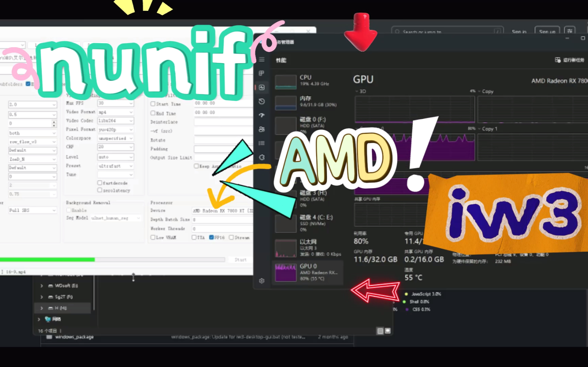
Task: Enable the Stream checkbox
Action: [x=231, y=238]
